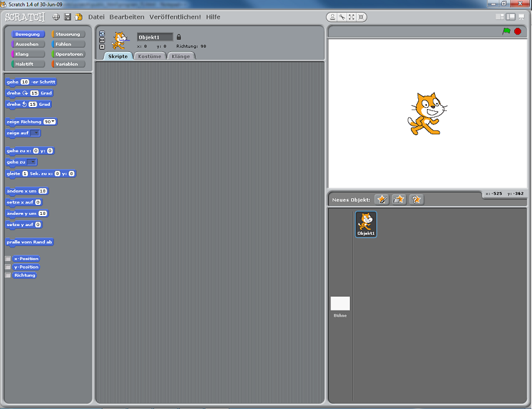Click the green flag to start
The width and height of the screenshot is (532, 409).
(x=506, y=31)
